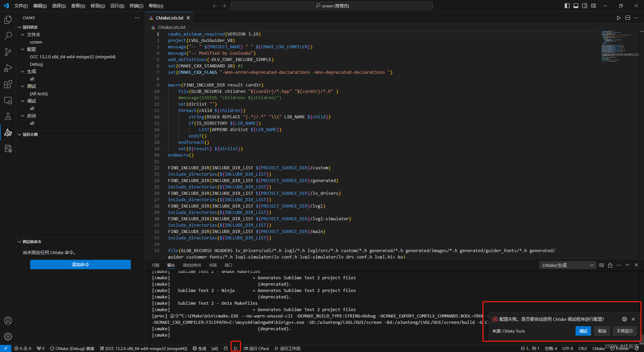Switch to the 调试控制台 panel tab
Screen dimensions: 644x352
coord(192,265)
